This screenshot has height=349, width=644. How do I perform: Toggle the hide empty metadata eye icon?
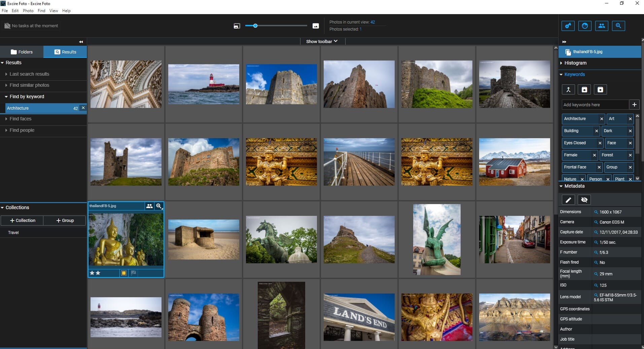[x=584, y=200]
